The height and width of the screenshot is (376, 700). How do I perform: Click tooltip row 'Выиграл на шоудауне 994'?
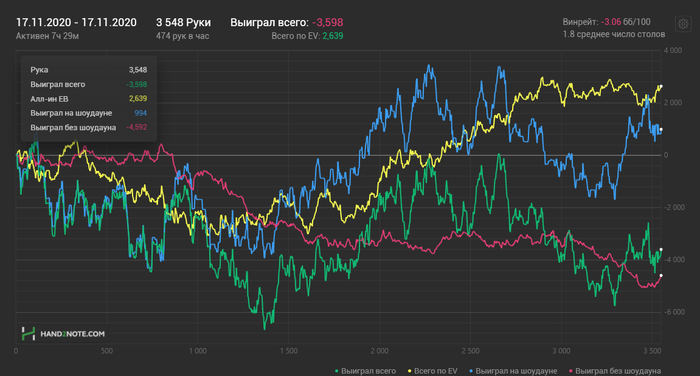coord(88,113)
